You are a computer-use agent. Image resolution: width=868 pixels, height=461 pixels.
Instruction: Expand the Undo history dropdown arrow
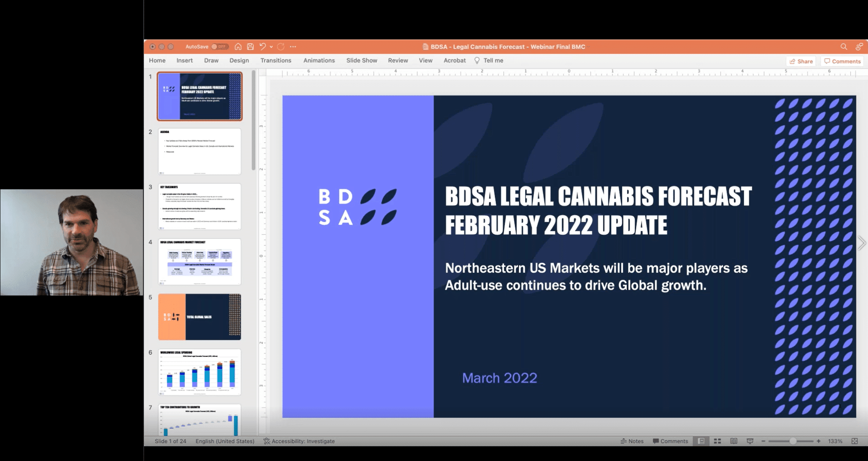[271, 47]
